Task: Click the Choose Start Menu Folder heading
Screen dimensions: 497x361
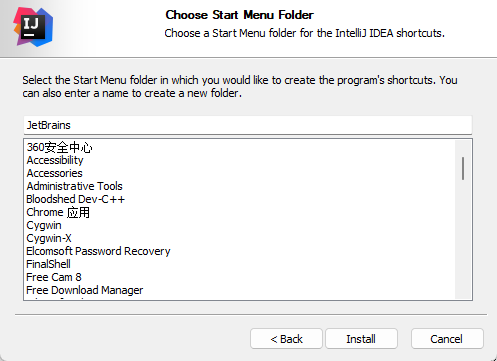Action: point(239,15)
